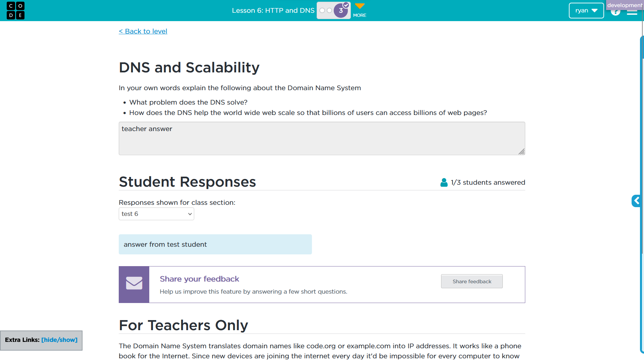Screen dimensions: 644x362
Task: Select the students answered person icon
Action: pos(444,182)
